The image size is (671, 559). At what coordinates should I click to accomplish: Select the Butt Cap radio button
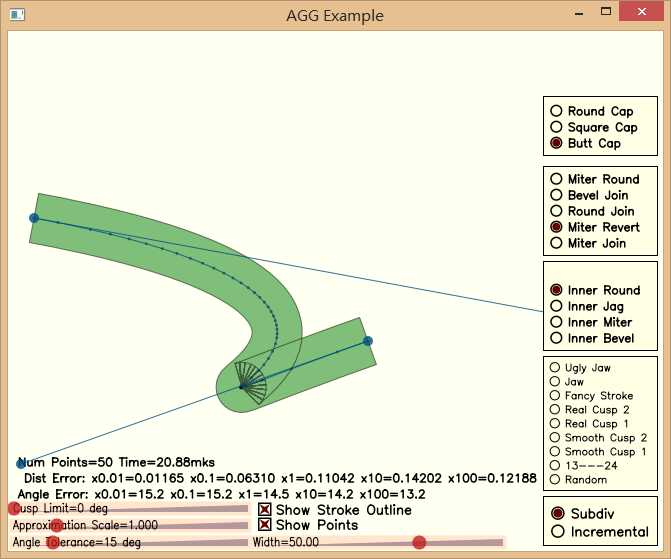[x=585, y=143]
